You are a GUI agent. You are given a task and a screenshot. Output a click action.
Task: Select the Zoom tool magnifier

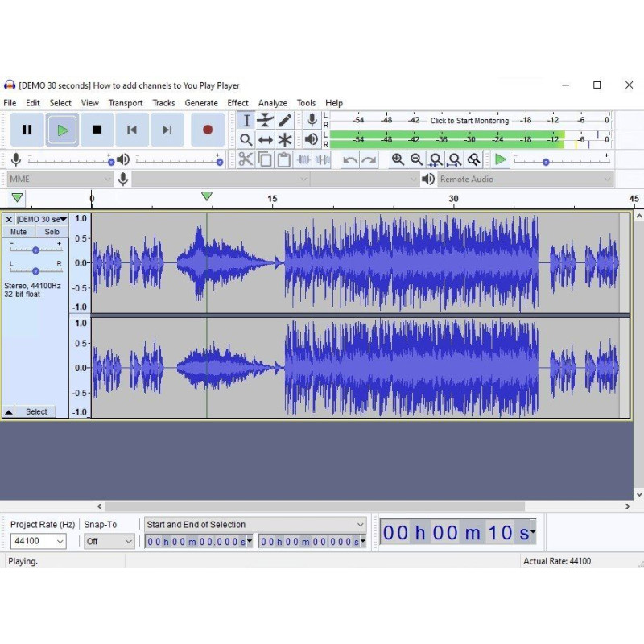246,139
